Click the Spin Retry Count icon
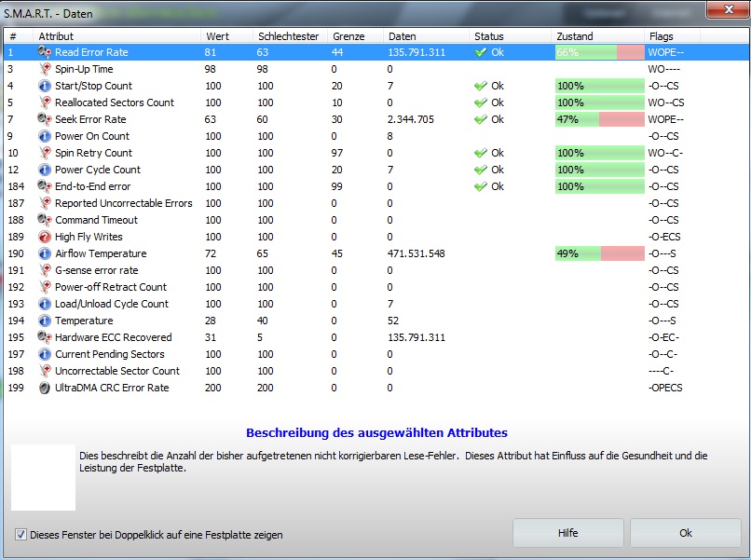This screenshot has height=560, width=751. click(45, 153)
